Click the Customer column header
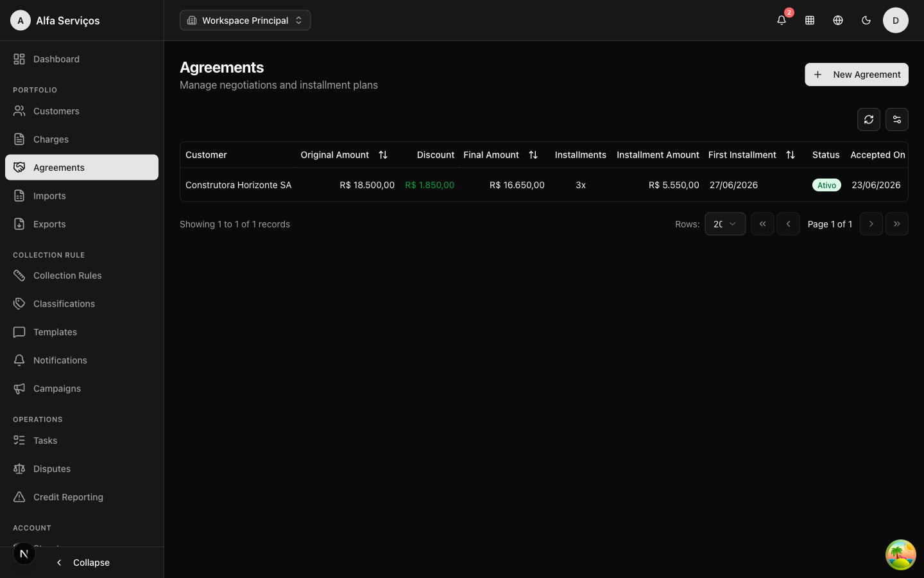This screenshot has width=924, height=578. coord(206,155)
